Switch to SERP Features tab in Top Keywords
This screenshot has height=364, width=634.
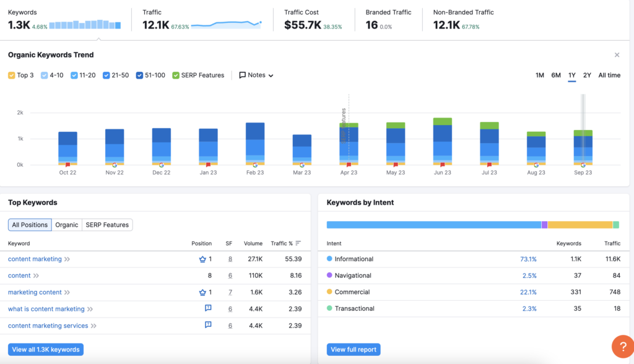click(107, 225)
